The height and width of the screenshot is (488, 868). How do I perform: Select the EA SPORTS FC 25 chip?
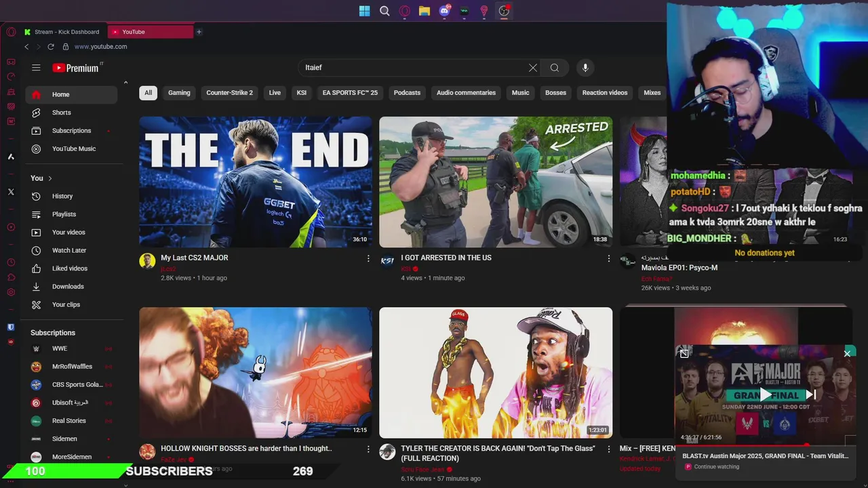click(350, 93)
